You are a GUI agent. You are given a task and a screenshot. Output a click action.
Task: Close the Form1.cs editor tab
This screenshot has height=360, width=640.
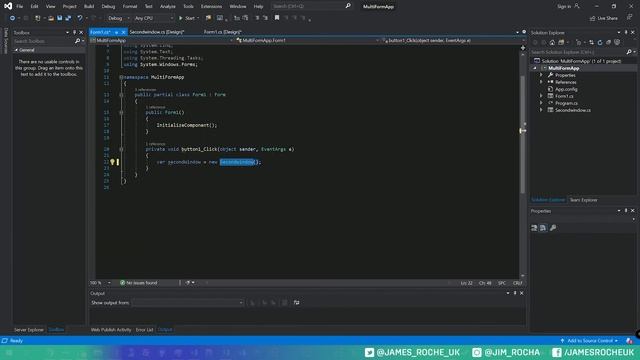tap(123, 32)
